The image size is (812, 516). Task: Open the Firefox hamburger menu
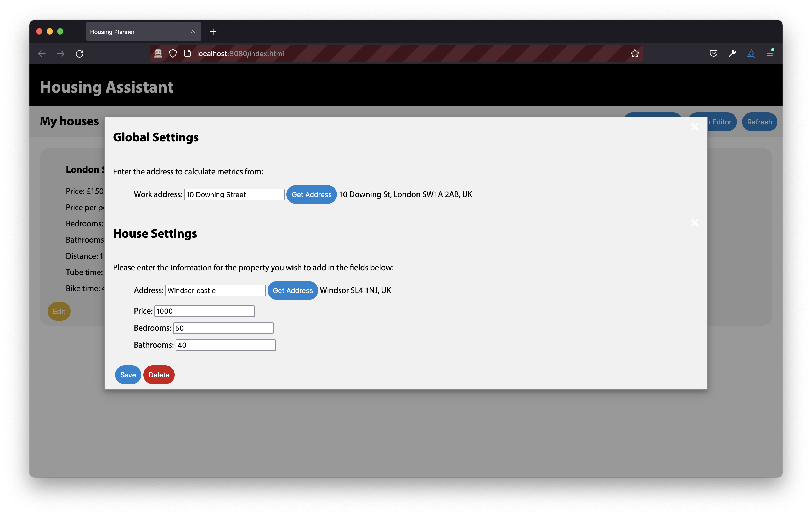point(770,53)
